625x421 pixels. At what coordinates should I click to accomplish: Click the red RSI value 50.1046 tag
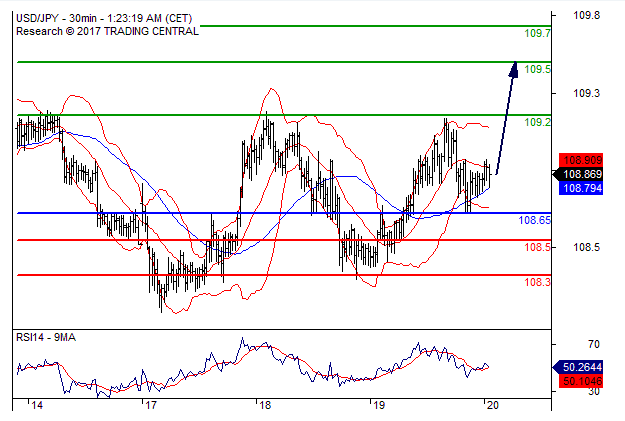click(581, 381)
